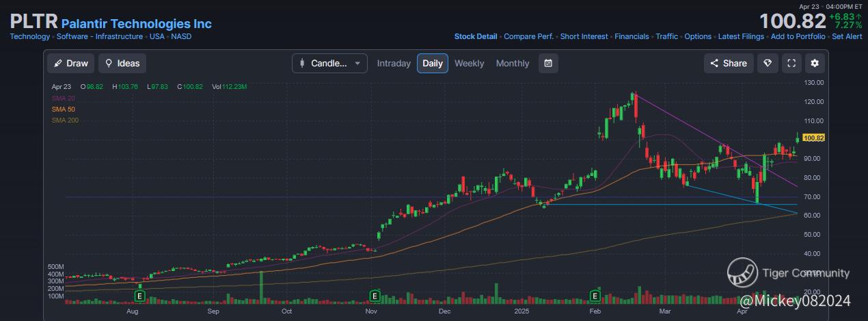Click the August earnings E marker
The height and width of the screenshot is (321, 868).
pyautogui.click(x=140, y=296)
